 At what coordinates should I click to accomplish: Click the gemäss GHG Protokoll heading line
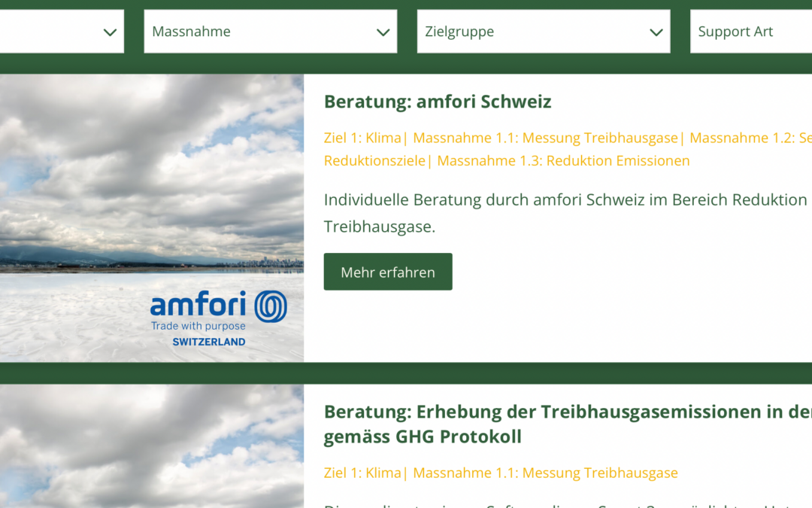tap(423, 437)
